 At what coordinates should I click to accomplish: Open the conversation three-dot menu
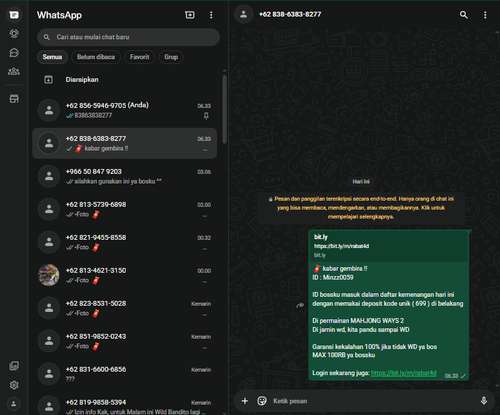click(x=485, y=15)
